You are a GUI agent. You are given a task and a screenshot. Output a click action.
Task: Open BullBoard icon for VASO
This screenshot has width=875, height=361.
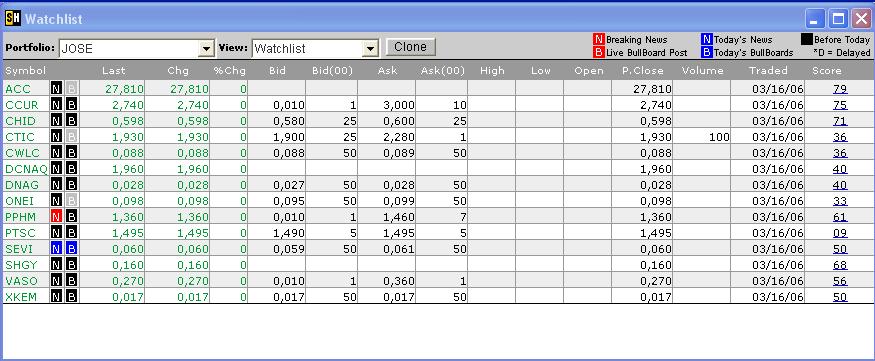click(x=71, y=281)
